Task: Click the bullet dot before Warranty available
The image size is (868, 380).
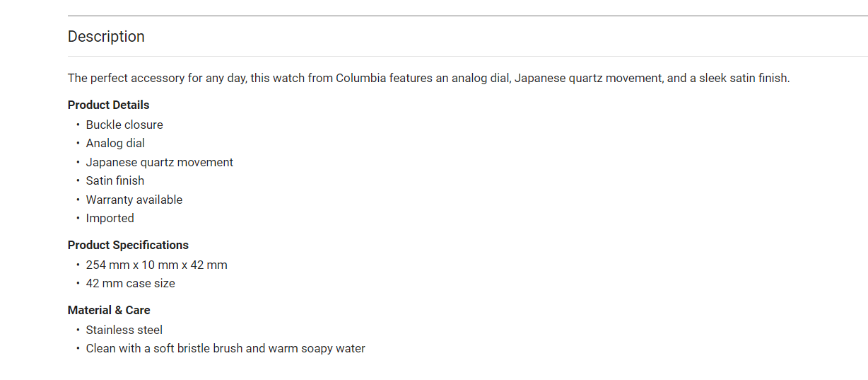Action: (x=78, y=200)
